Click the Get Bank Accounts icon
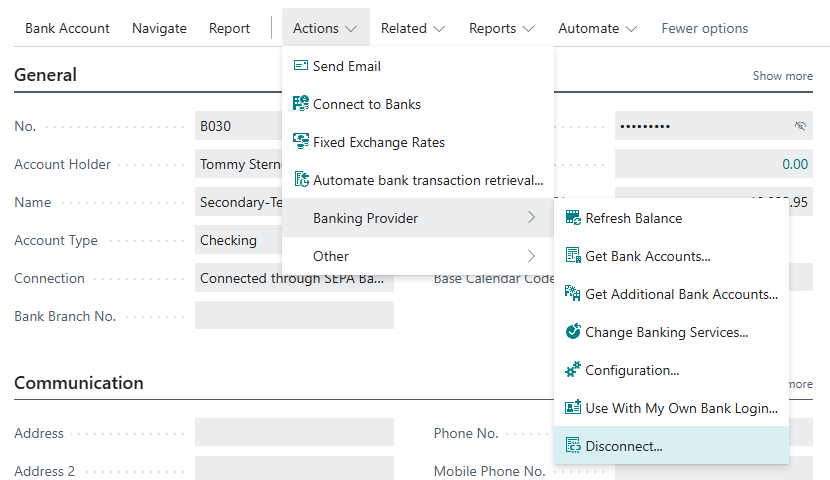The width and height of the screenshot is (830, 480). tap(573, 256)
